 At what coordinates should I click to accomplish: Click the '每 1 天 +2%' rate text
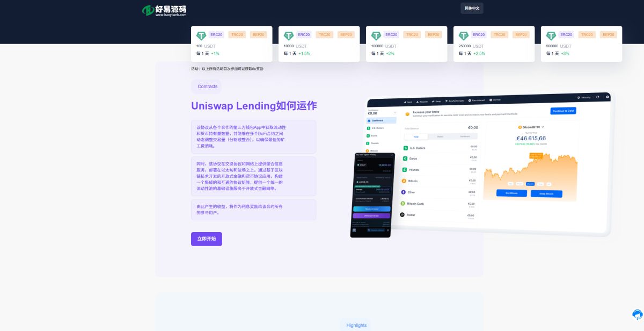coord(383,54)
